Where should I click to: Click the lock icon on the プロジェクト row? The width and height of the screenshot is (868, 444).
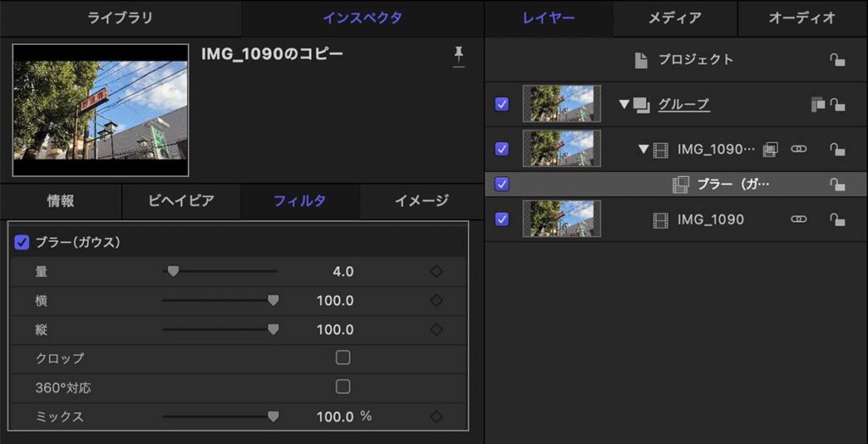[837, 60]
